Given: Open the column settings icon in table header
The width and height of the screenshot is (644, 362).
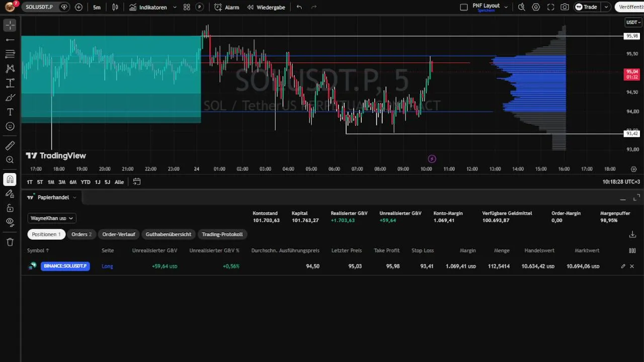Looking at the screenshot, I should click(632, 250).
